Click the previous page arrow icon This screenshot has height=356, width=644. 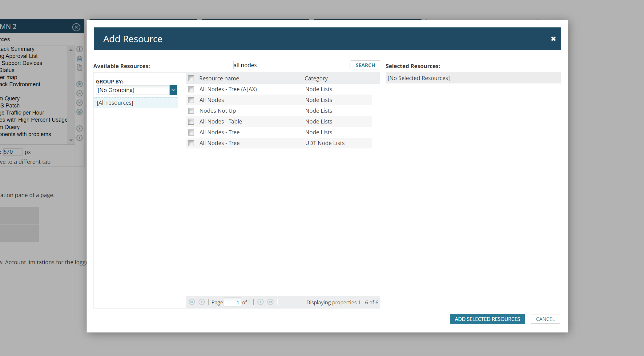202,302
